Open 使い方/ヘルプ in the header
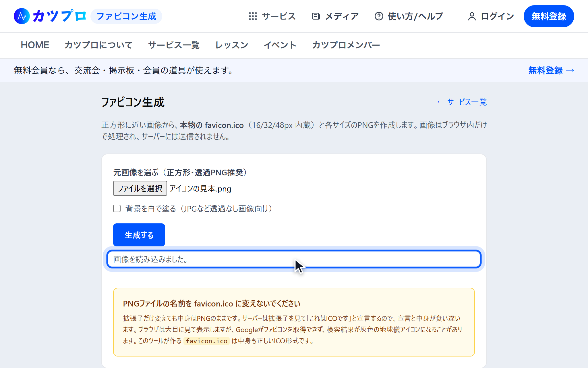Screen dimensions: 588x368 409,16
